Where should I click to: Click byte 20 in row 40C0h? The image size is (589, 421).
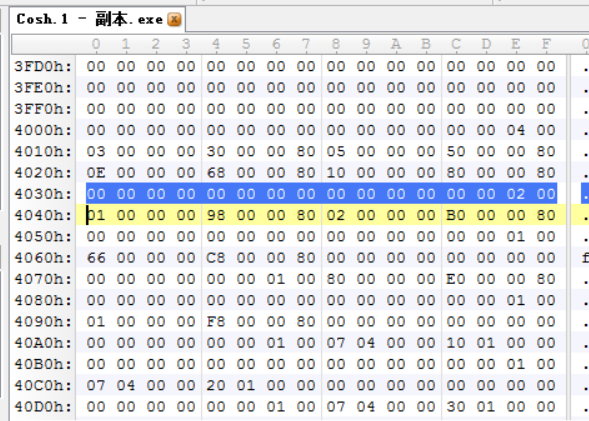point(216,385)
